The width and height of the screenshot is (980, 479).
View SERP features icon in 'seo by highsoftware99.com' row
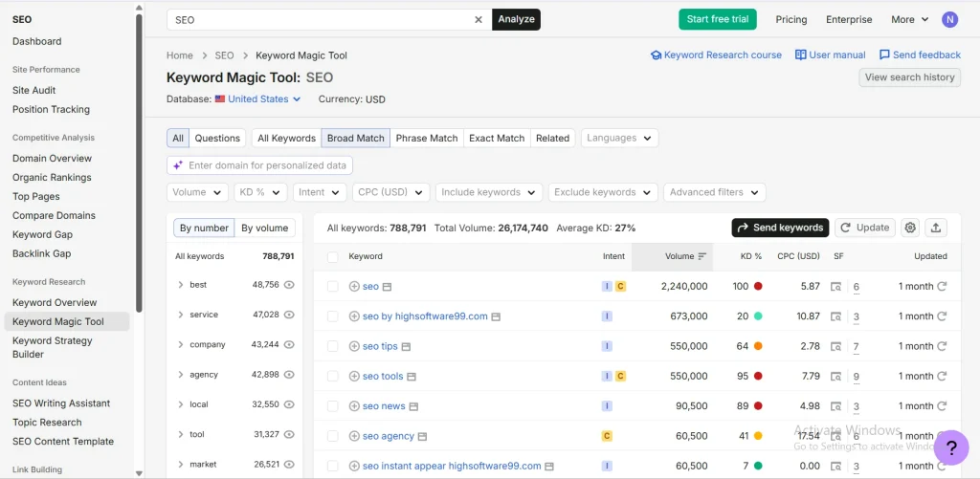coord(835,316)
